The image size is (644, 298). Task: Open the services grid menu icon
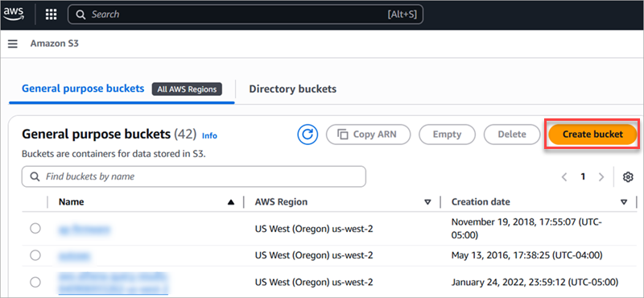coord(51,14)
